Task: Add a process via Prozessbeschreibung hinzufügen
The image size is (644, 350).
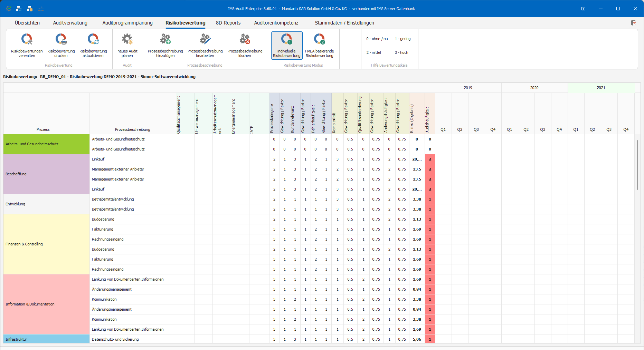Action: pyautogui.click(x=165, y=46)
